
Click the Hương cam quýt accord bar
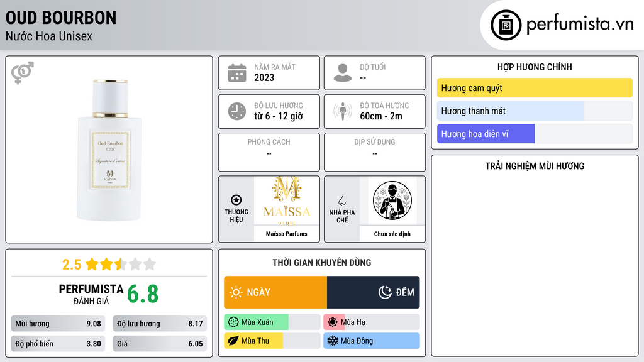535,88
